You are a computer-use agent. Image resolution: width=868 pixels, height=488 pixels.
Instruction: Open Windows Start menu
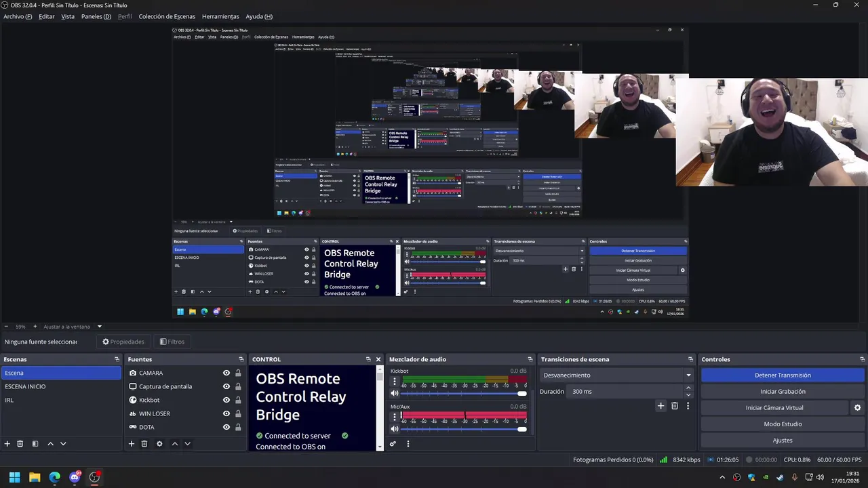pyautogui.click(x=14, y=477)
